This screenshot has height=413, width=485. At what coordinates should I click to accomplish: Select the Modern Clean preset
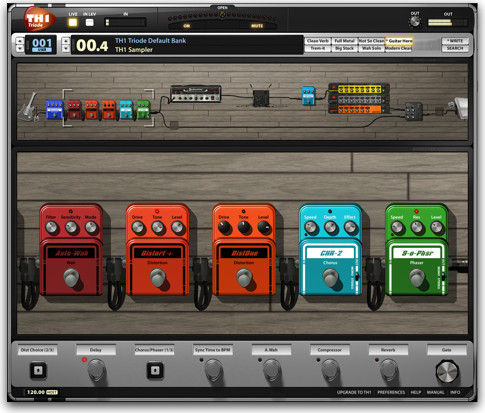[398, 48]
